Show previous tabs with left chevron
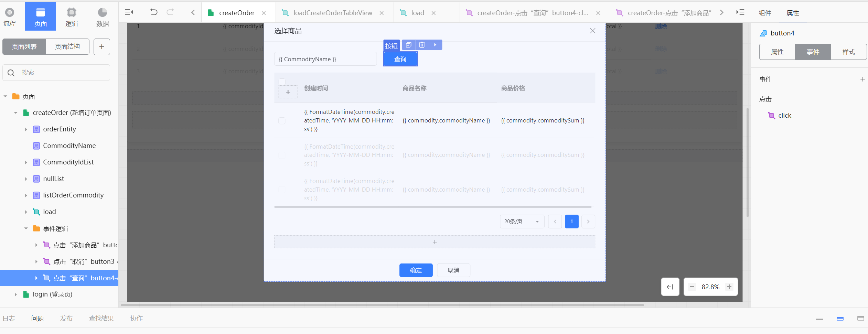868x334 pixels. [193, 13]
